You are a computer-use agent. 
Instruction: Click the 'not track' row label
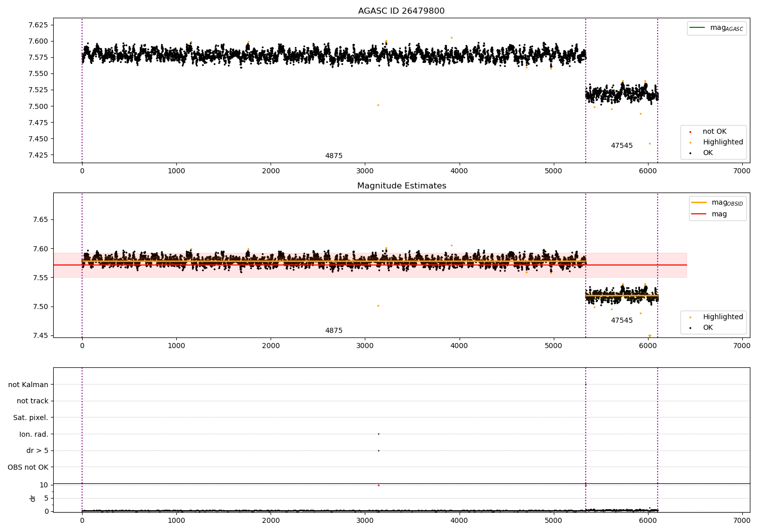pyautogui.click(x=32, y=401)
